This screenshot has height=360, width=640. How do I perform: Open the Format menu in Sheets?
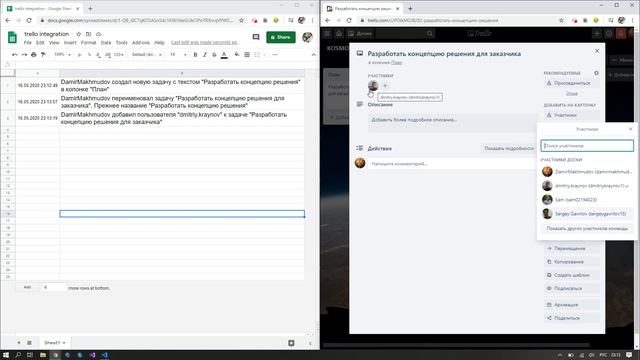point(88,43)
